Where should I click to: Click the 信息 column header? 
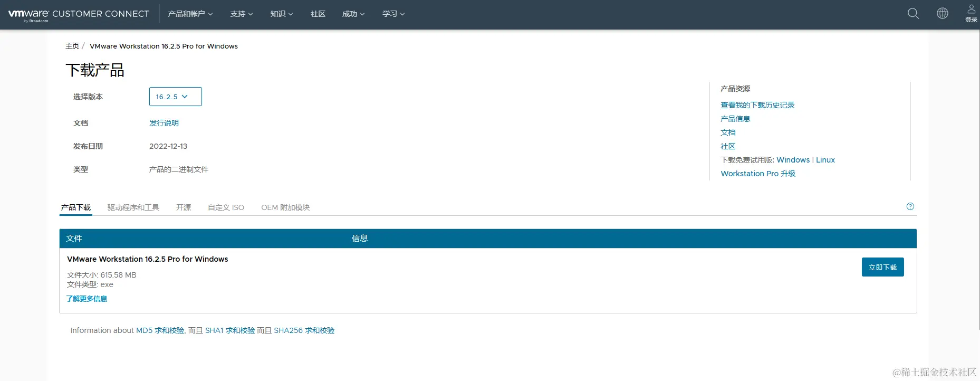360,239
